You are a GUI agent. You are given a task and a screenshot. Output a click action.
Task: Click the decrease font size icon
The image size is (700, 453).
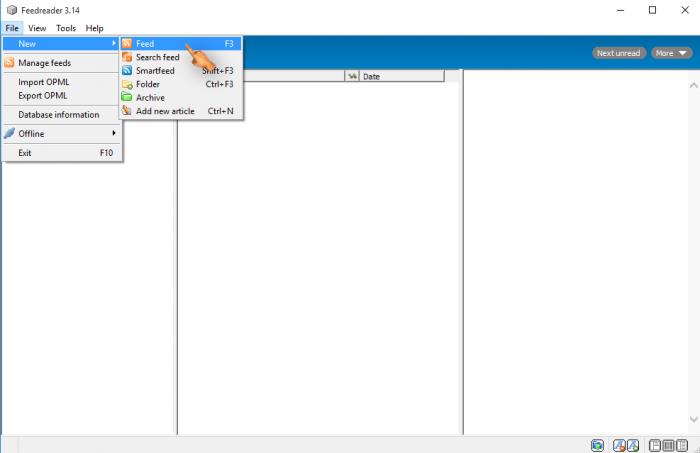(619, 445)
